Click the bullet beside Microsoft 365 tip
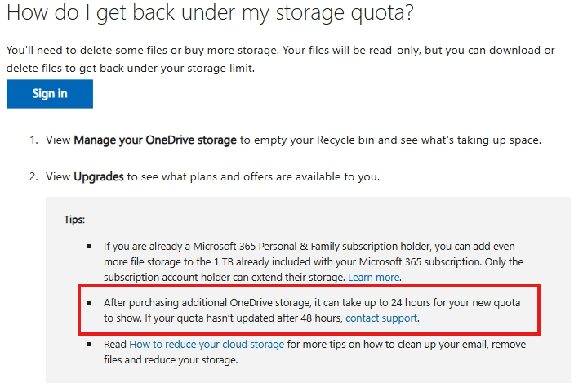The image size is (583, 392). (89, 246)
